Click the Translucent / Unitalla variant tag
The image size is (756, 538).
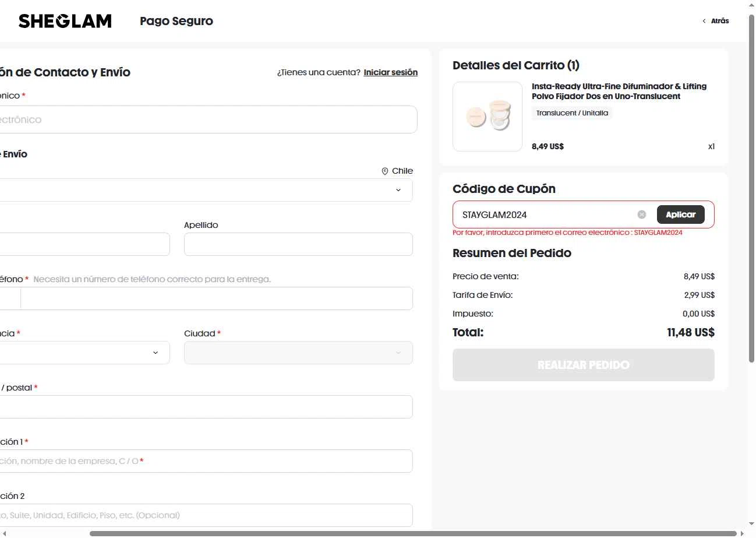tap(572, 113)
